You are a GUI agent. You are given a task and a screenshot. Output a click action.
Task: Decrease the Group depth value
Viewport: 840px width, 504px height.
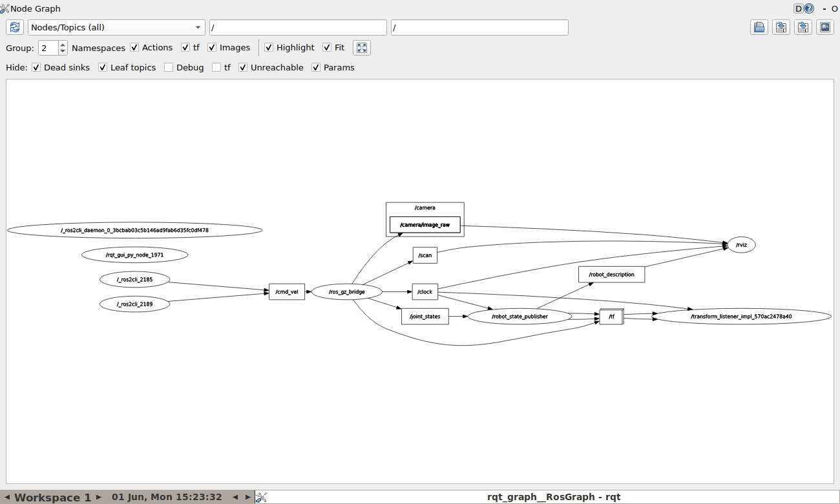pyautogui.click(x=63, y=52)
